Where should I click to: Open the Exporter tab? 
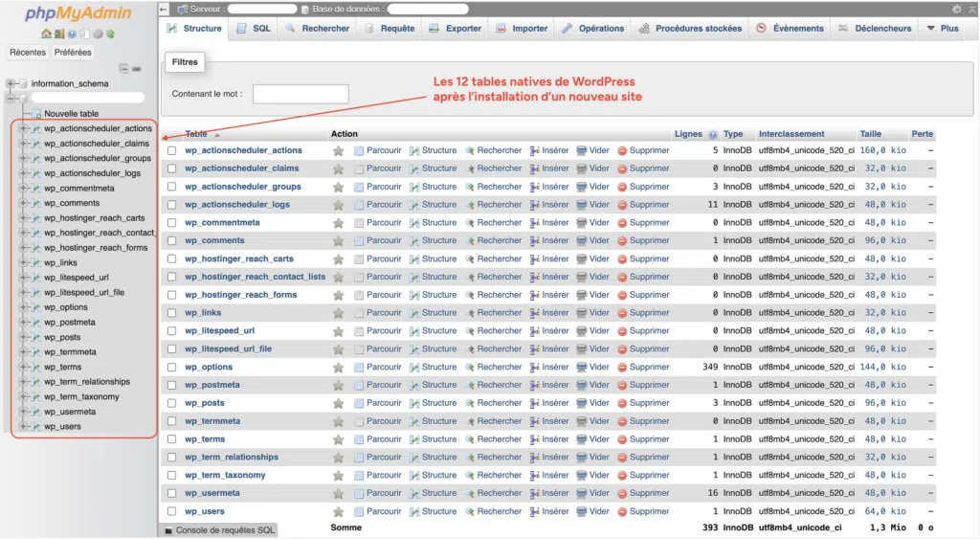click(x=455, y=29)
